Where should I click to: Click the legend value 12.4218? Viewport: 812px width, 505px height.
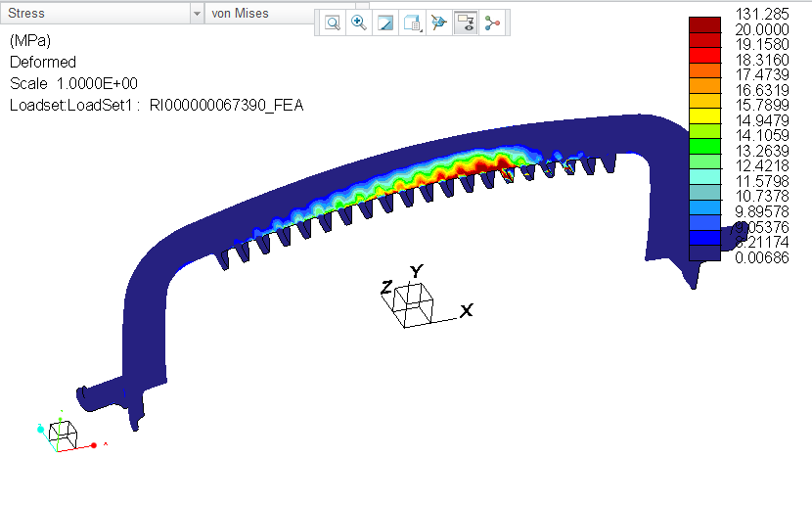click(762, 166)
